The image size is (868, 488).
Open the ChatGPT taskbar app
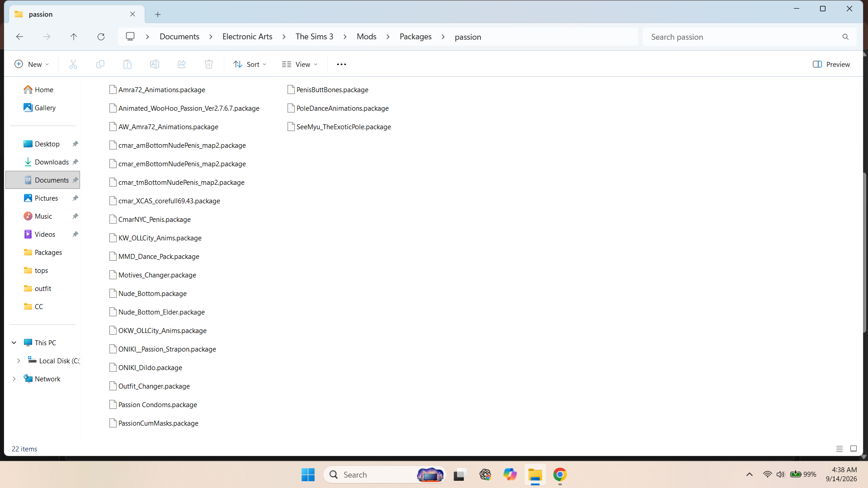485,474
